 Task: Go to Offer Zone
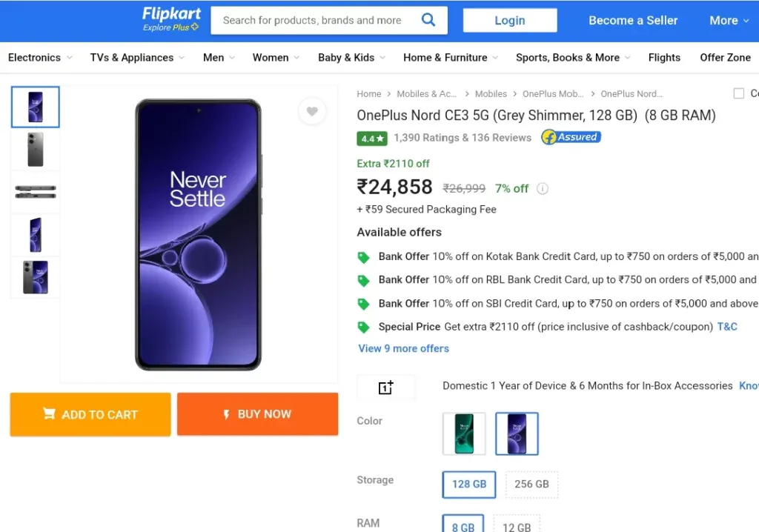(725, 58)
